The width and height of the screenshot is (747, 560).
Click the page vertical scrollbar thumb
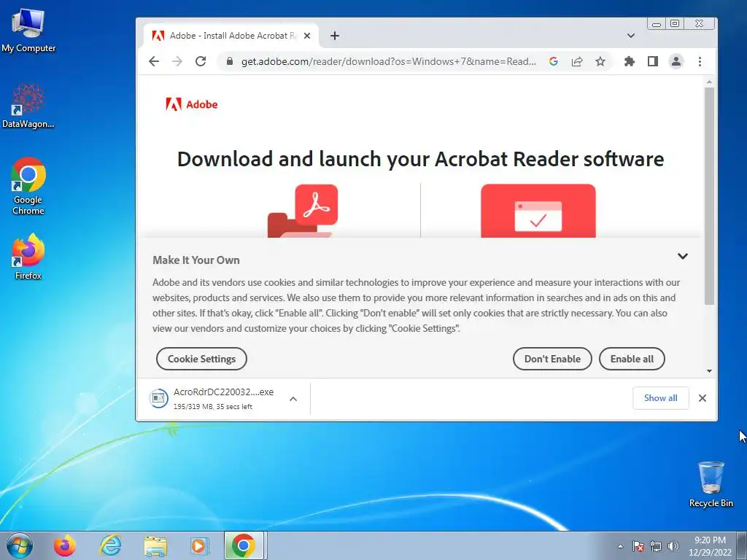point(709,195)
